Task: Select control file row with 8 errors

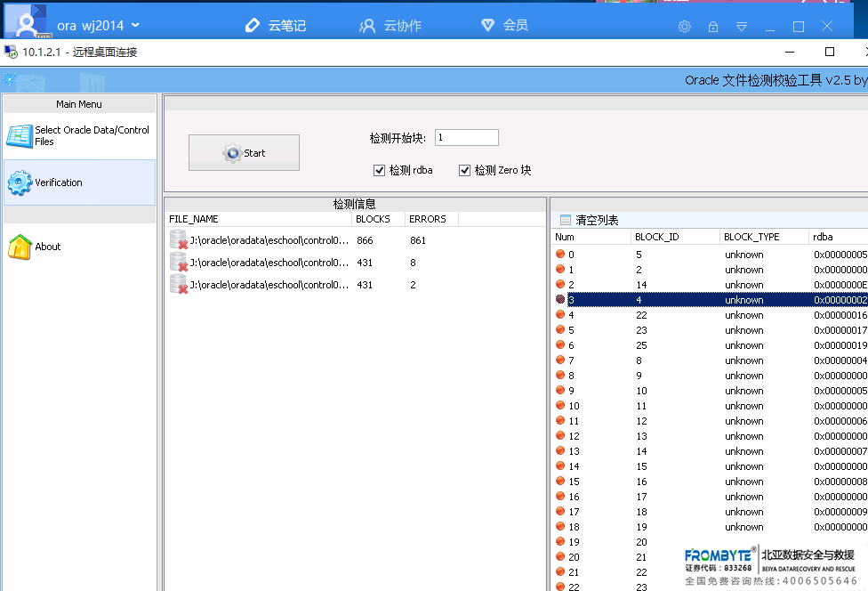Action: click(x=267, y=263)
